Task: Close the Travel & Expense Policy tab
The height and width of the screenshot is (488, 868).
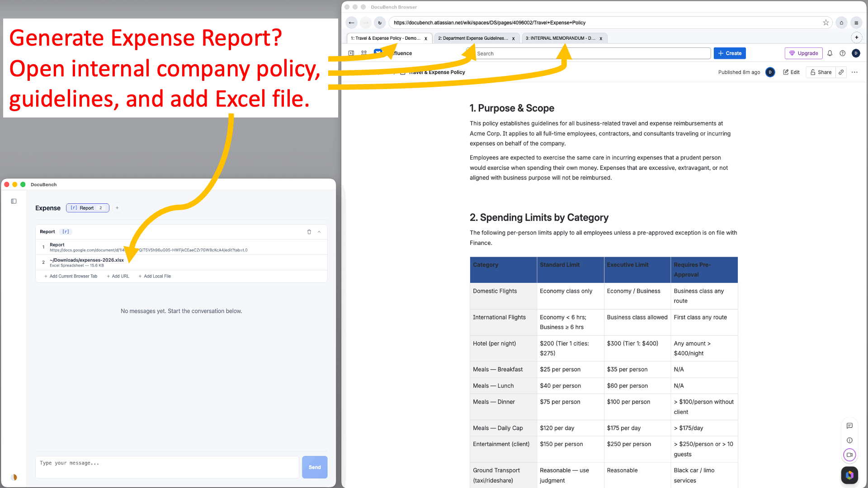Action: pyautogui.click(x=425, y=38)
